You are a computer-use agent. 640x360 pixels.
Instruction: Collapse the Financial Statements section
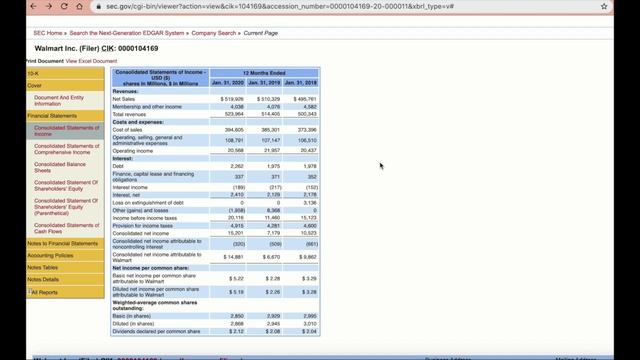coord(65,116)
